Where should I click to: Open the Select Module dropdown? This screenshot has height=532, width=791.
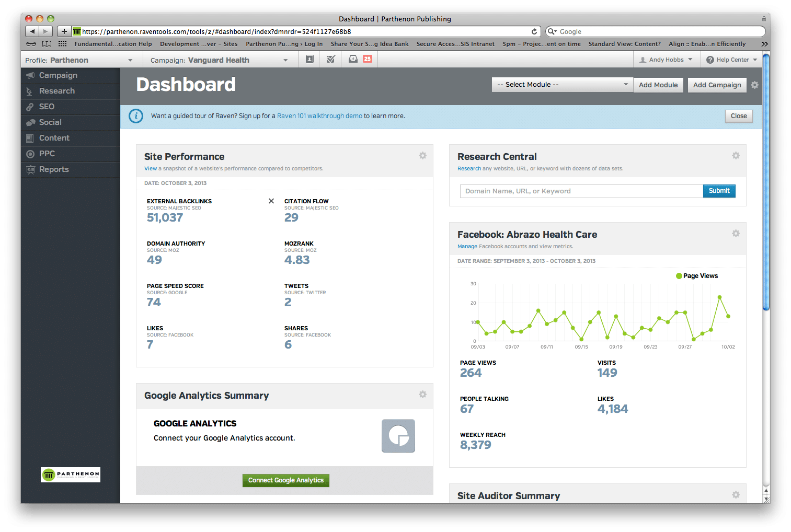[x=562, y=85]
